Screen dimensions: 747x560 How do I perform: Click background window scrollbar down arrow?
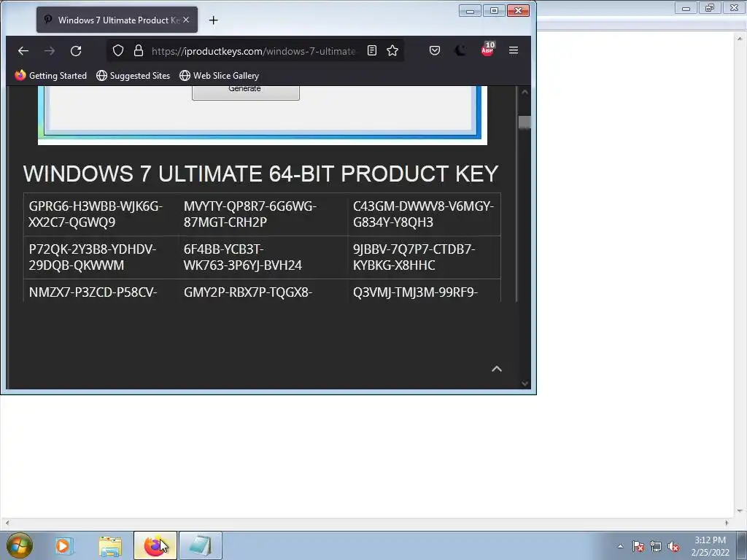[740, 511]
